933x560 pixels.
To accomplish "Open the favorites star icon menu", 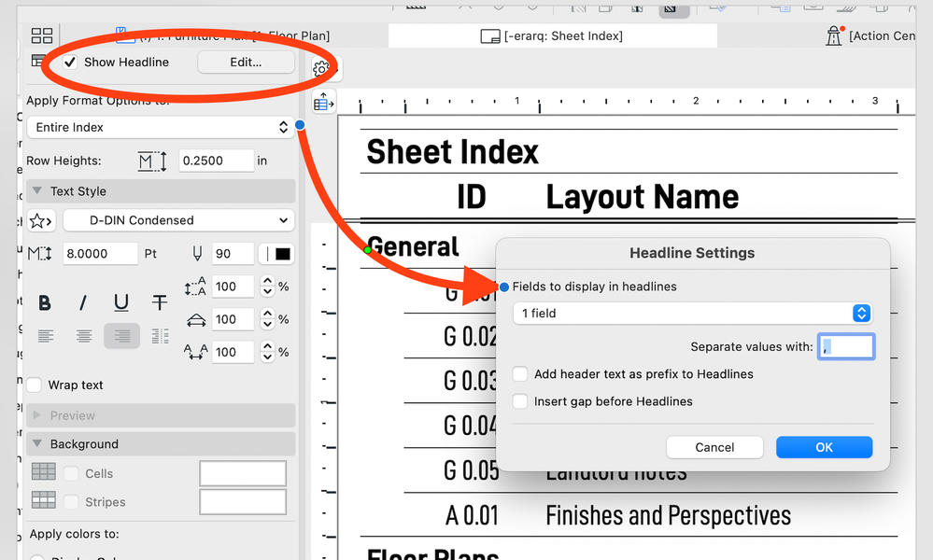I will click(40, 221).
